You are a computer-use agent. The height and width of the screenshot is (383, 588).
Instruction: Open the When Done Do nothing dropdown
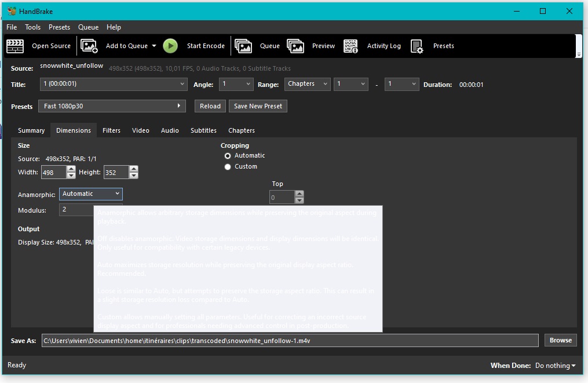point(556,366)
